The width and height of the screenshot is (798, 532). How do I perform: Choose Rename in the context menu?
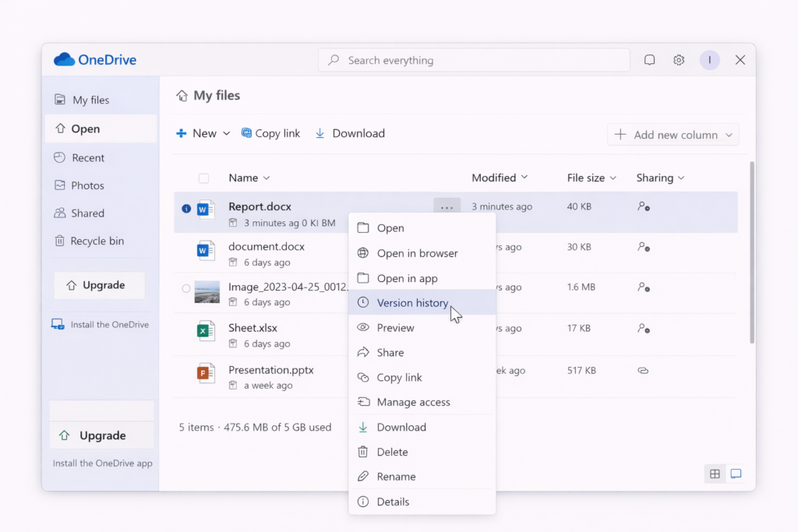[x=422, y=477]
